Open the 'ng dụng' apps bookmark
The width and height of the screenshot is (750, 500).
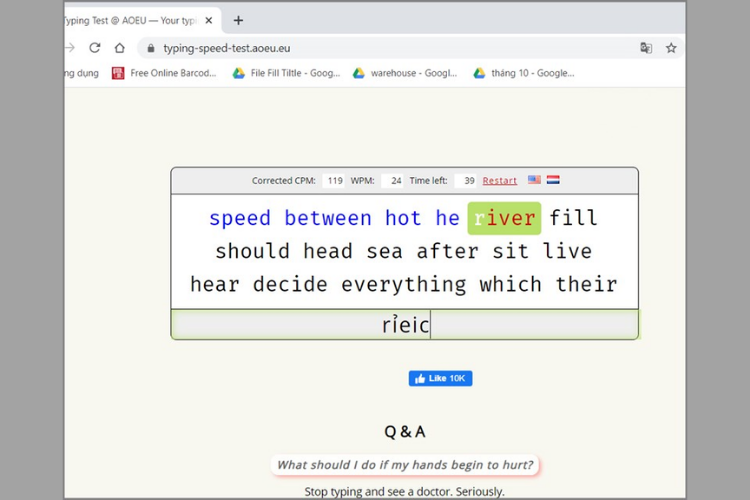point(82,73)
